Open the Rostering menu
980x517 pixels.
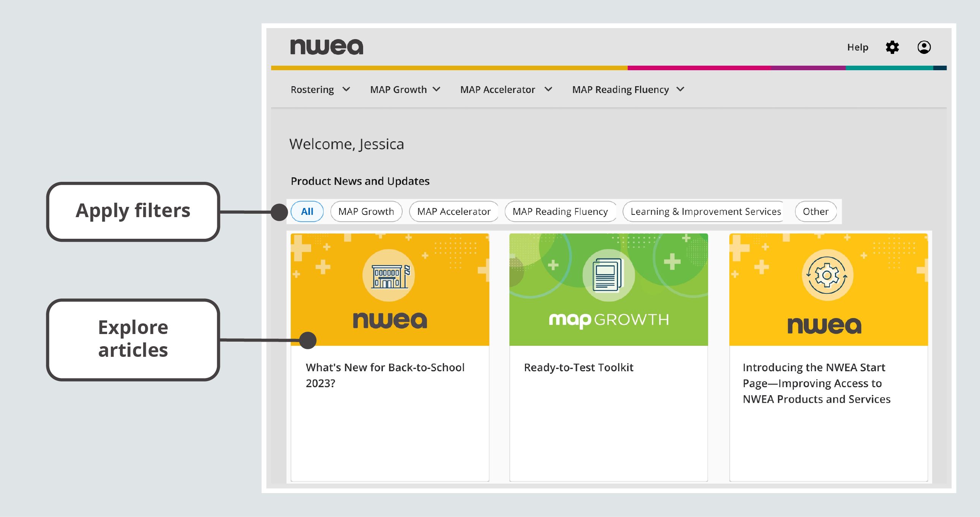click(320, 89)
